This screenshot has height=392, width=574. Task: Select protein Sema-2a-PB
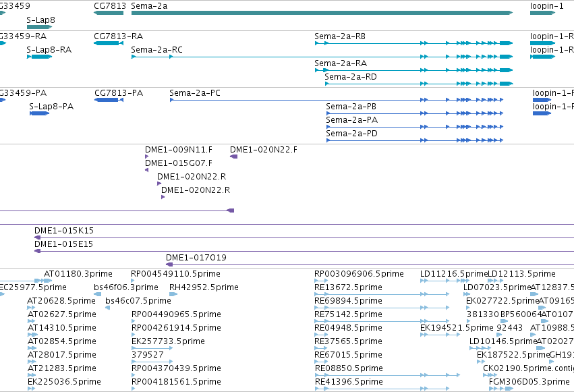coord(415,113)
